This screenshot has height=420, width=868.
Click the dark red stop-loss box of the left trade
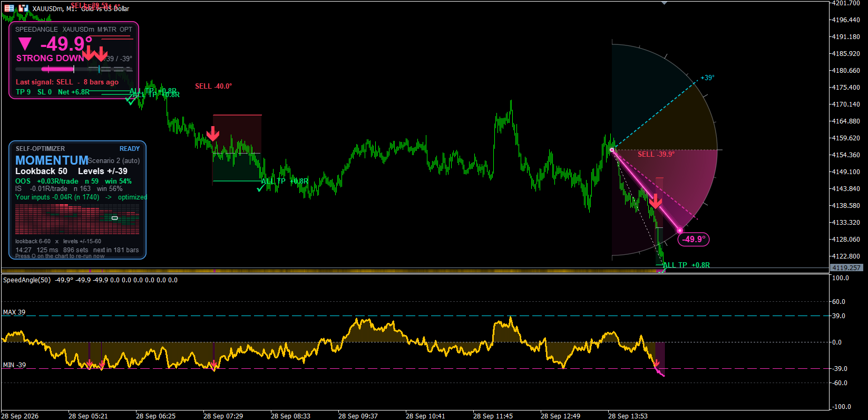tap(237, 134)
